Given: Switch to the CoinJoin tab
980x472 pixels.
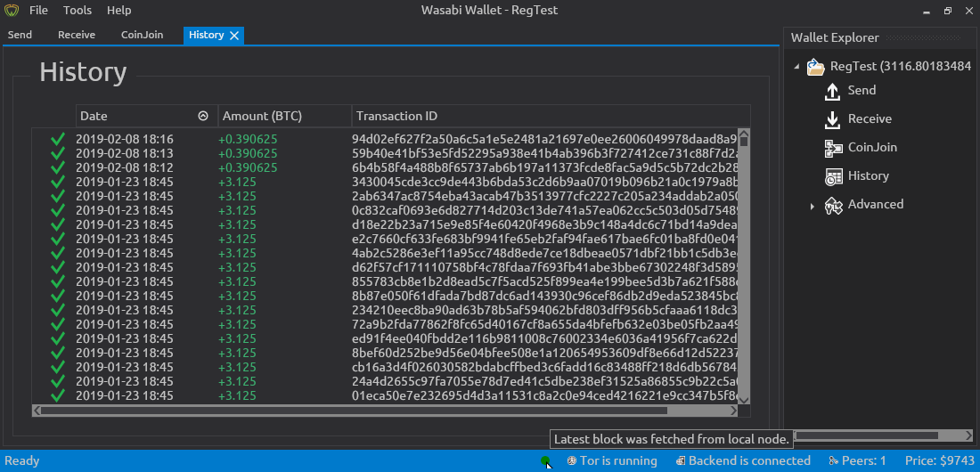Looking at the screenshot, I should tap(142, 35).
